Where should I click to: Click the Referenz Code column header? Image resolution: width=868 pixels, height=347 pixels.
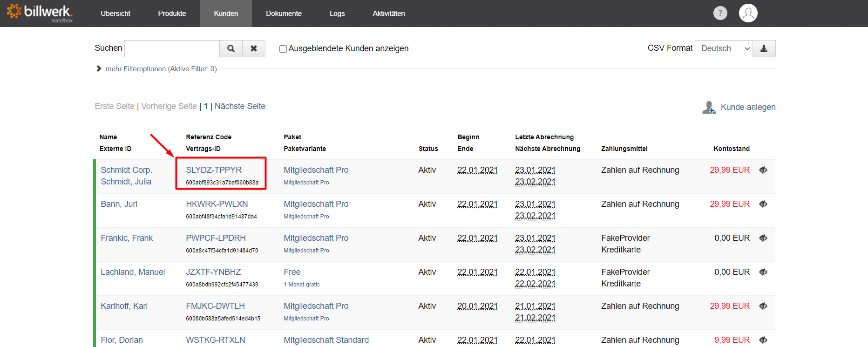coord(209,137)
